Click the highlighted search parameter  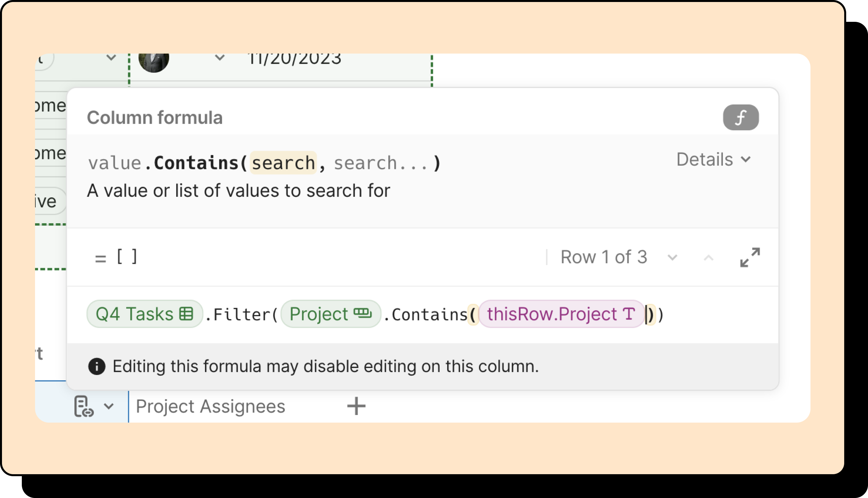pos(283,163)
